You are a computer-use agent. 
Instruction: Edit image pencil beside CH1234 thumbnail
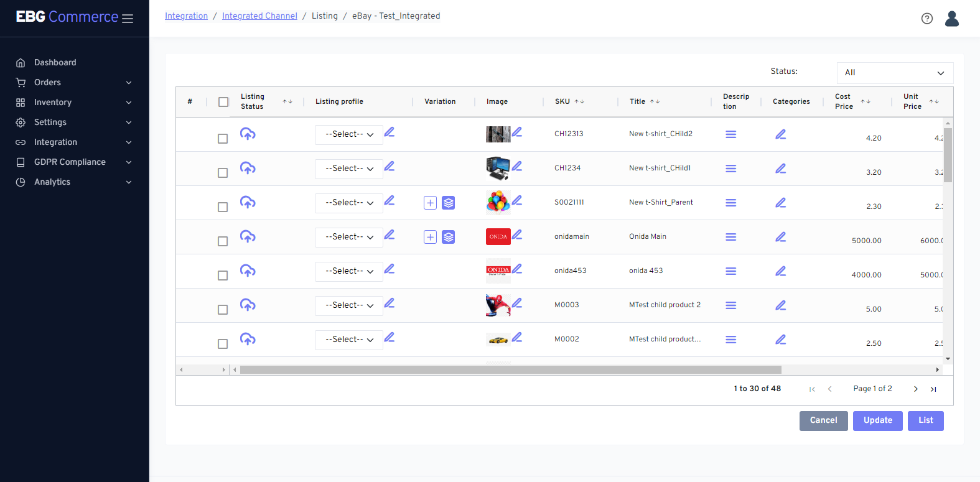point(517,167)
